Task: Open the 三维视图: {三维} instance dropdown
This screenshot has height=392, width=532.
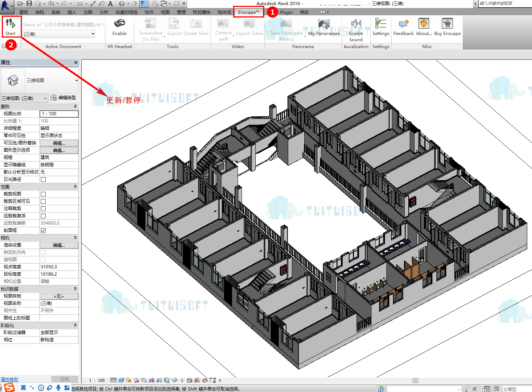Action: 24,98
